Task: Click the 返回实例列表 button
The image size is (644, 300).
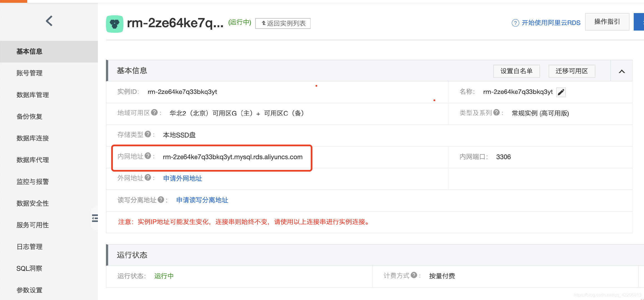Action: tap(283, 23)
